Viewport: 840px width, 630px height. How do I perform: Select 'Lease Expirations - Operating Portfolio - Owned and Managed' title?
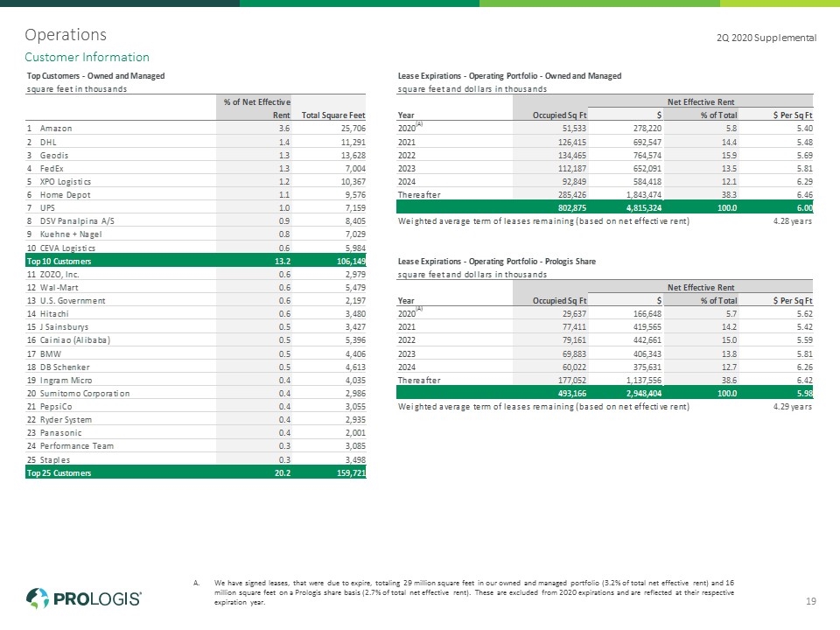point(509,76)
